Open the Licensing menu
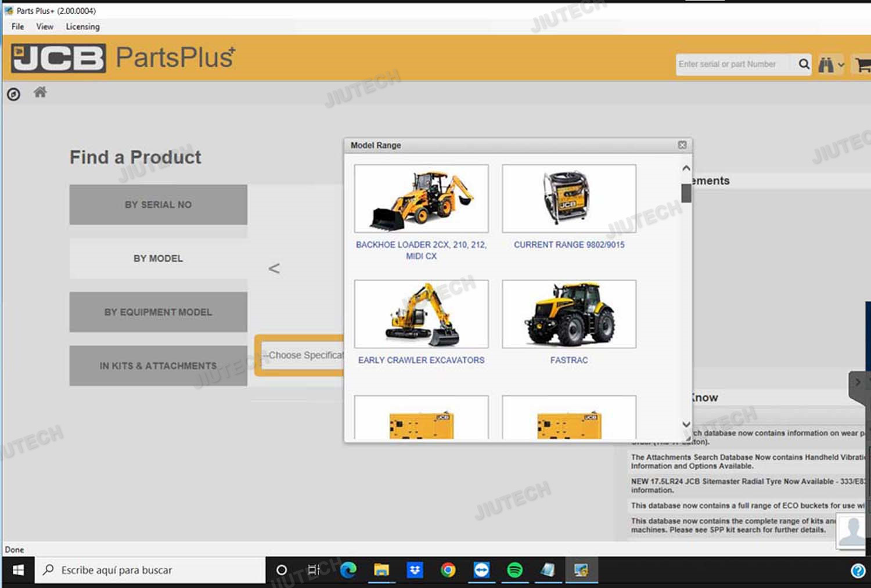This screenshot has height=588, width=871. pyautogui.click(x=82, y=27)
